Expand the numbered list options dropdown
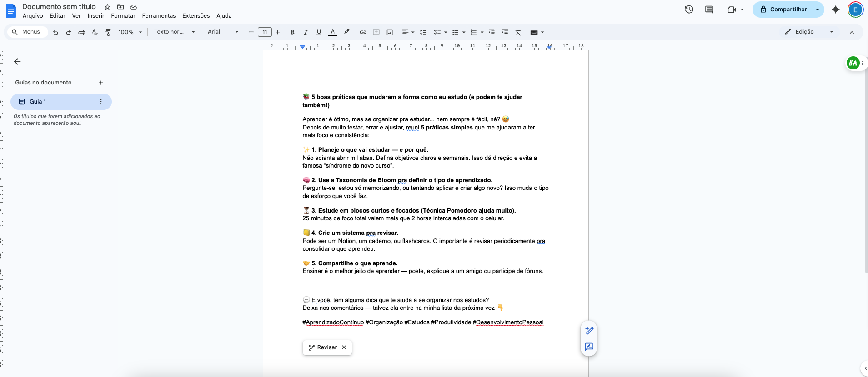This screenshot has width=868, height=377. (482, 32)
